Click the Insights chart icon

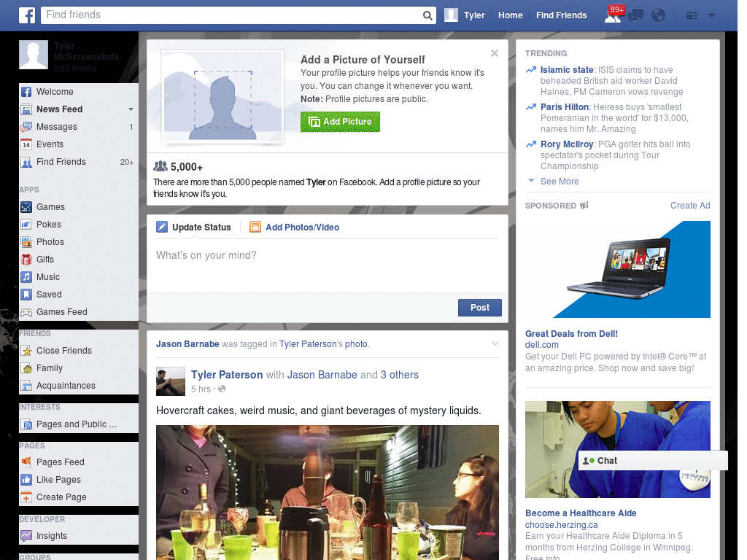[x=26, y=536]
